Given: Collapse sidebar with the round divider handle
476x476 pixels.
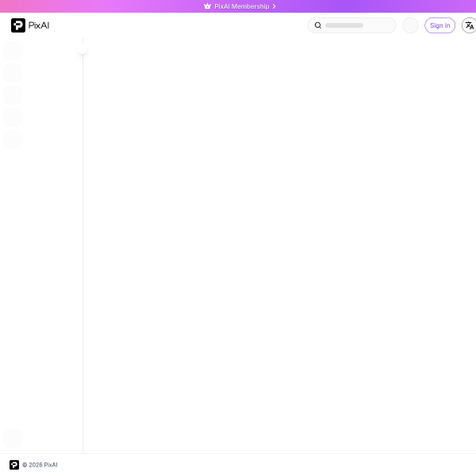Looking at the screenshot, I should click(x=83, y=49).
